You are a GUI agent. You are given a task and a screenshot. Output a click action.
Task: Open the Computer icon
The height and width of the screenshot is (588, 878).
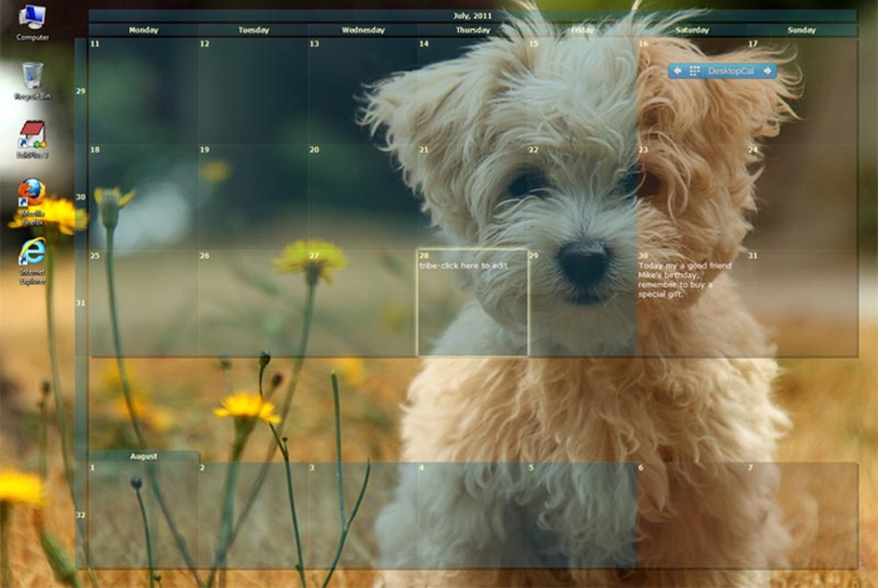pyautogui.click(x=31, y=19)
